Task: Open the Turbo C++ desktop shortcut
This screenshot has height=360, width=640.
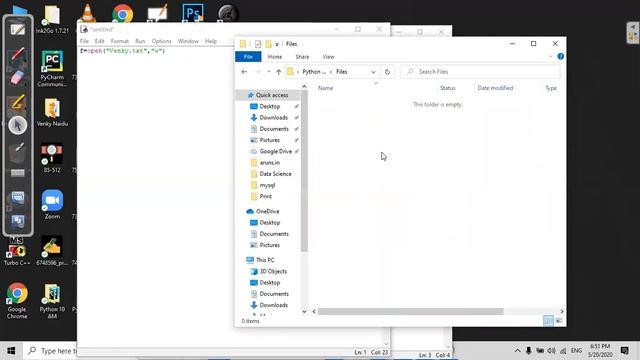Action: (x=17, y=252)
